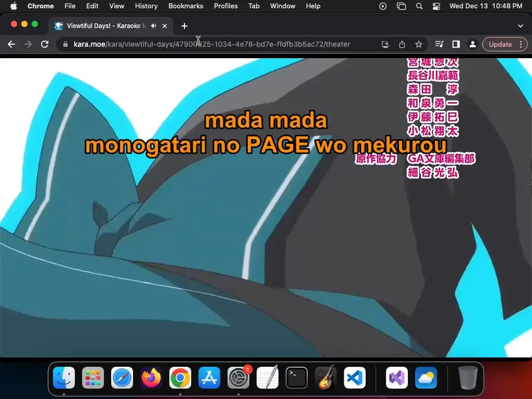Open the Weather app from the Dock
The width and height of the screenshot is (532, 399).
(x=426, y=378)
